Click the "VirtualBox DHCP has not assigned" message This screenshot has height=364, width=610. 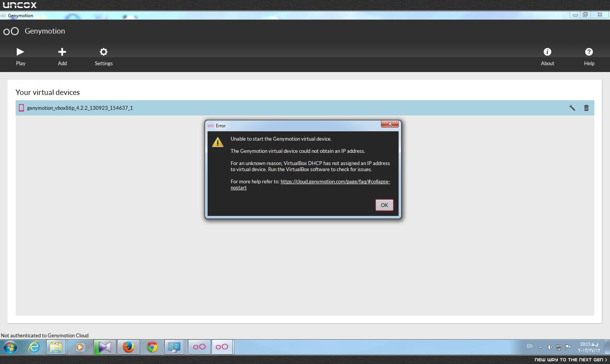click(x=310, y=166)
